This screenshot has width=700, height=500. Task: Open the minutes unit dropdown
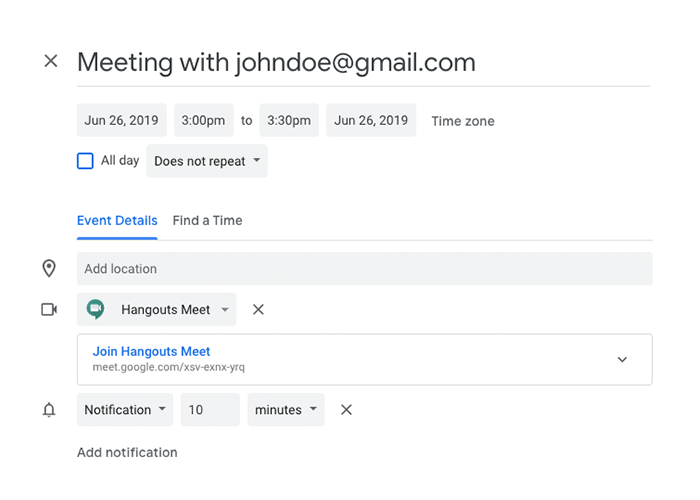click(x=286, y=410)
